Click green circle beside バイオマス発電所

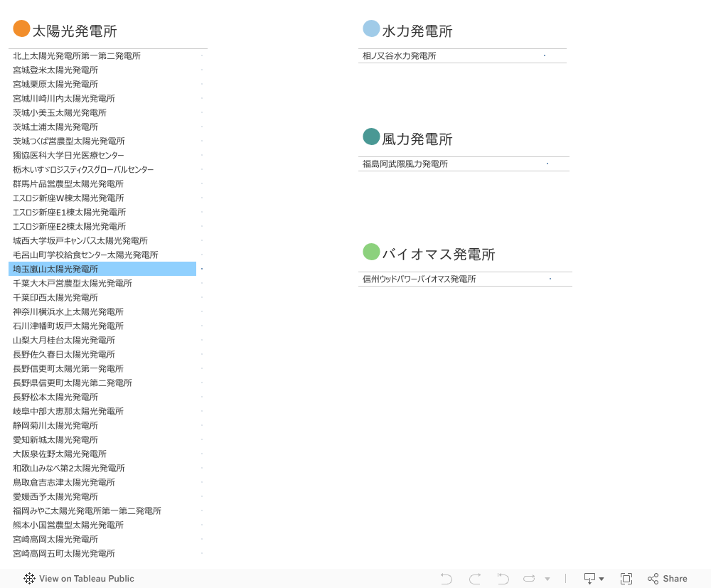pyautogui.click(x=371, y=252)
